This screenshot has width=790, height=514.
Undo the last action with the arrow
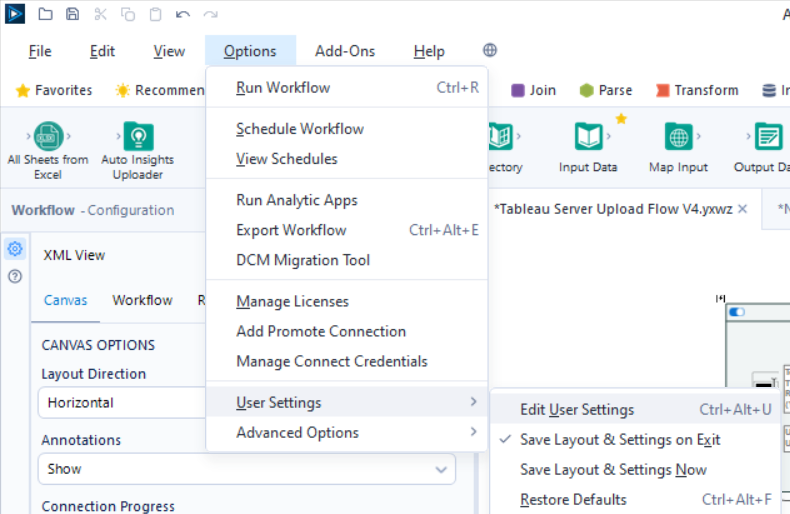click(183, 14)
